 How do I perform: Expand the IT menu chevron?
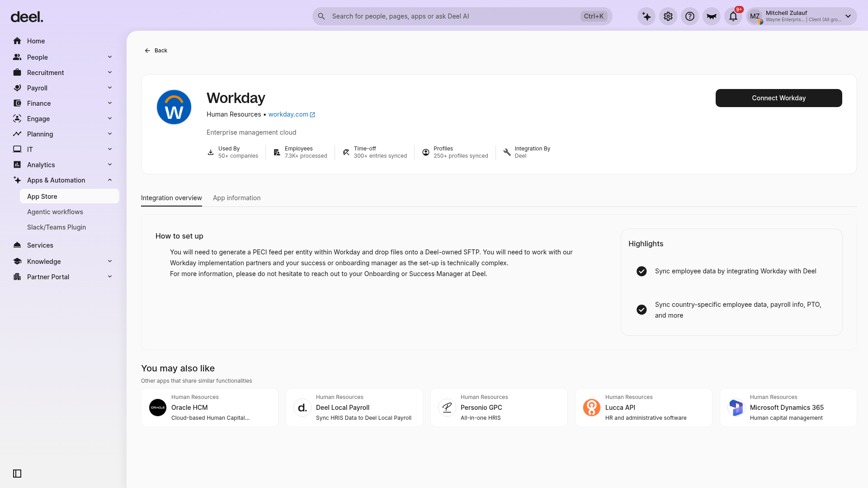110,149
